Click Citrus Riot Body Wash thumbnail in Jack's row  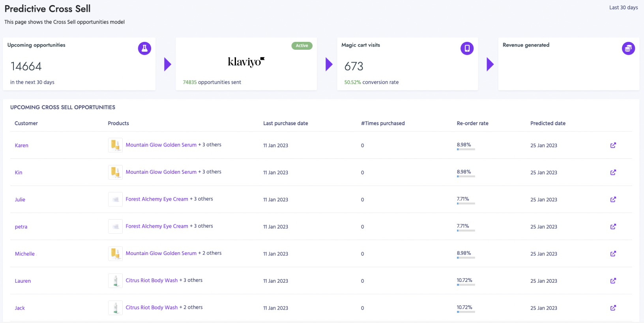115,308
